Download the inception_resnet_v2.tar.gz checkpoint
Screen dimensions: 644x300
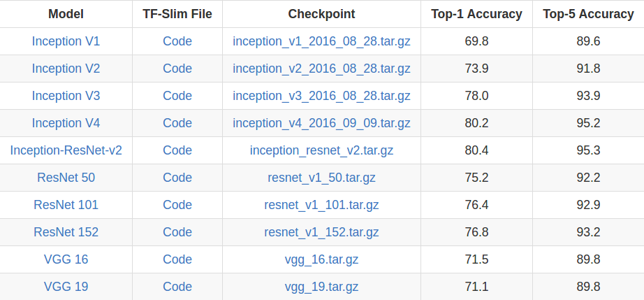click(321, 150)
